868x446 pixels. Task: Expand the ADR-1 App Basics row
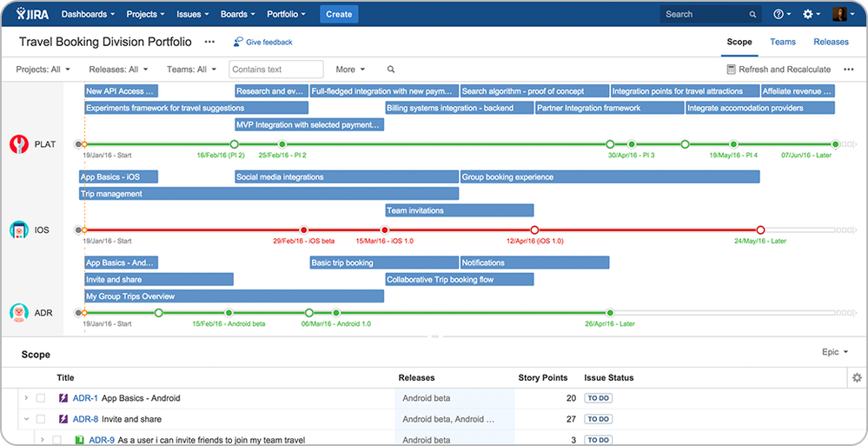(x=25, y=398)
